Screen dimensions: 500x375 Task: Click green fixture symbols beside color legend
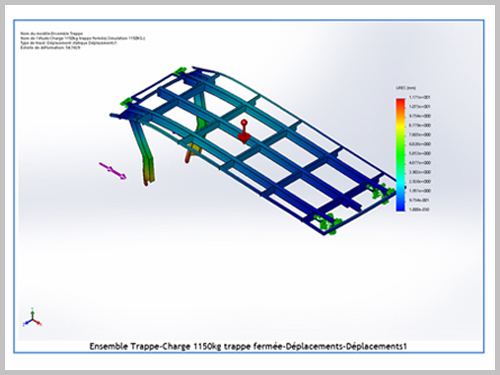pyautogui.click(x=381, y=193)
